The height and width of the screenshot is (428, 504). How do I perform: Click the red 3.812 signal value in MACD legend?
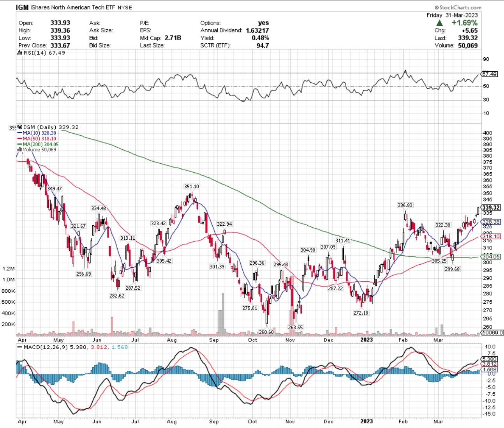(x=100, y=347)
